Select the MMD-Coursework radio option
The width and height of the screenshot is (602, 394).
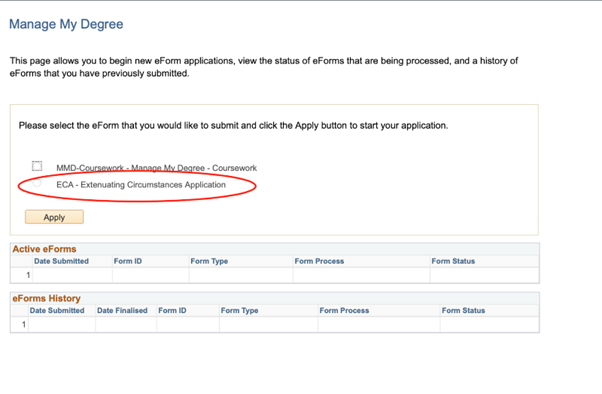pyautogui.click(x=37, y=166)
